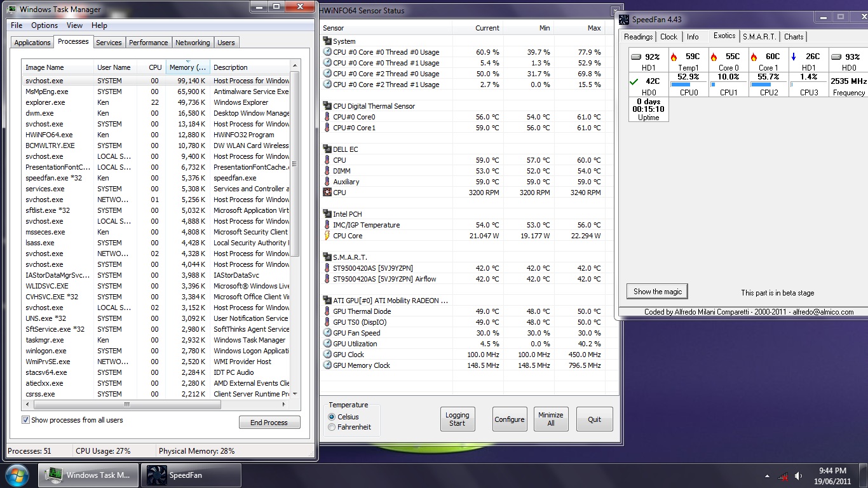Click the End Process button

(x=269, y=423)
